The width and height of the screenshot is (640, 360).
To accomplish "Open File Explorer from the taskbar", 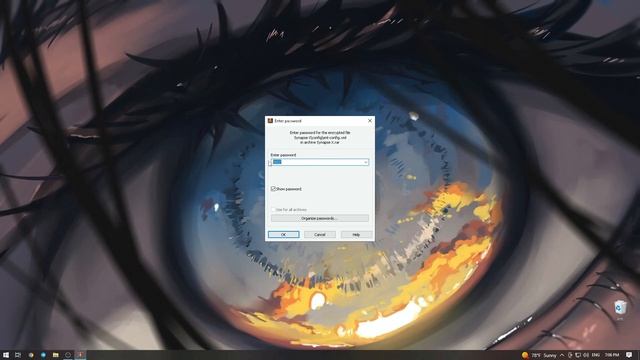I will click(55, 355).
